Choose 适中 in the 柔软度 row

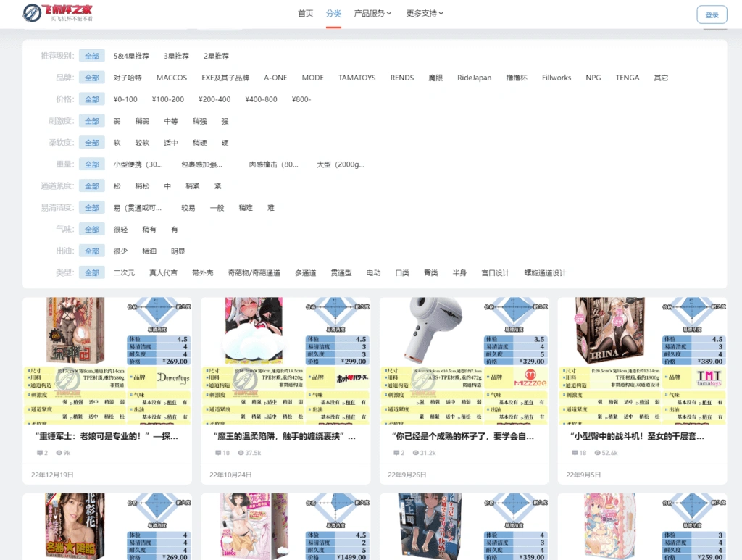coord(171,143)
